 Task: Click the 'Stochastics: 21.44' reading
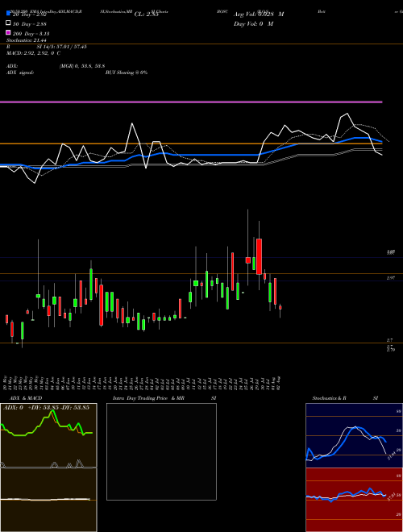pos(26,40)
